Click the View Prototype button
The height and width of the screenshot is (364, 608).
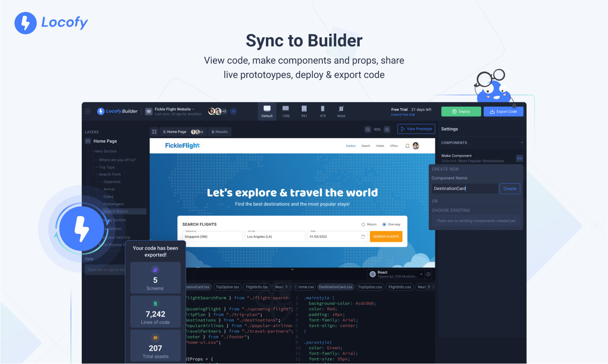416,129
